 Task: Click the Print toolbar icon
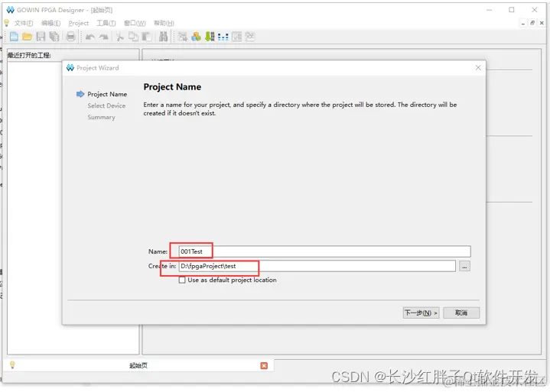coord(71,37)
